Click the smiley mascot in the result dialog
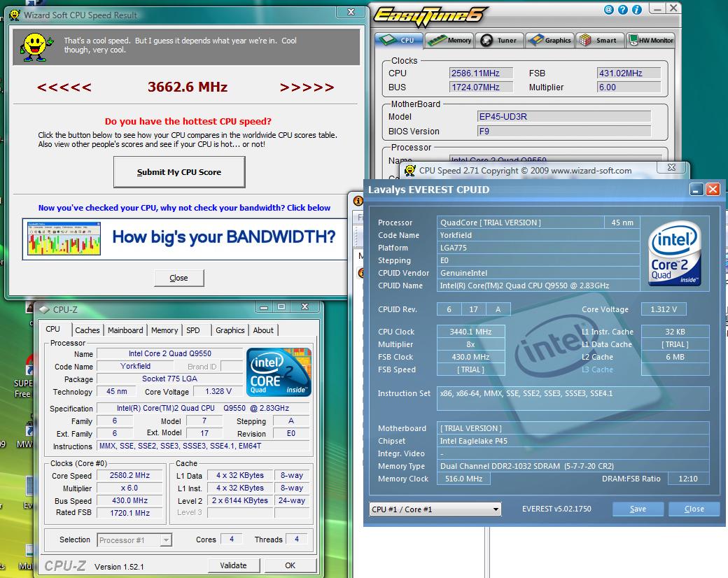728x578 pixels. click(x=35, y=47)
